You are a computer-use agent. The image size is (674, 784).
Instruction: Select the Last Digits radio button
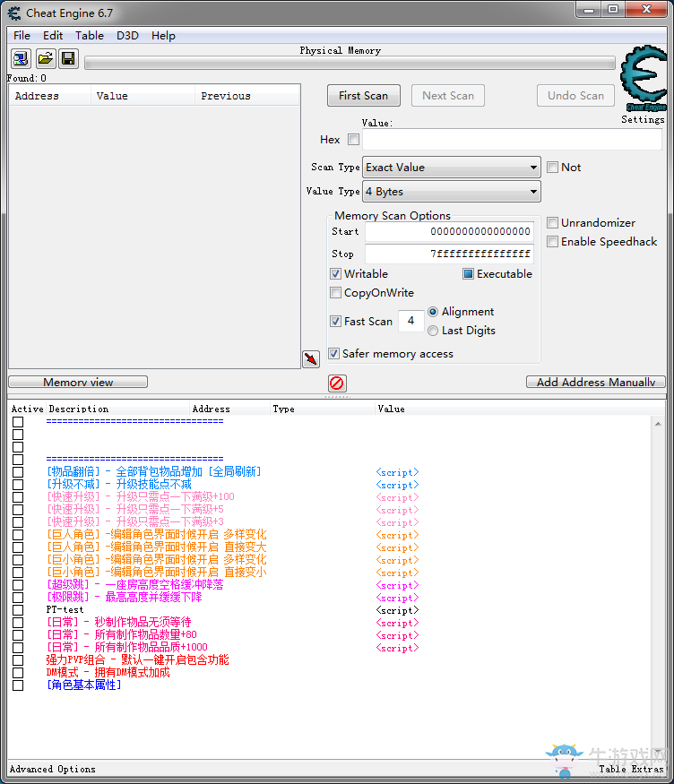point(433,331)
